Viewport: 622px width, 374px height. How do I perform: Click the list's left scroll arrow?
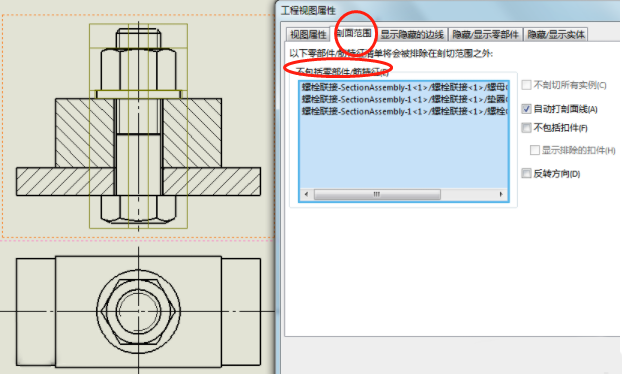pos(306,194)
